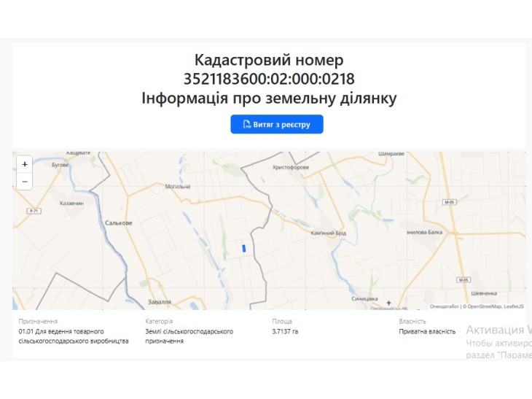Click the Приватна власність ownership value

(427, 331)
